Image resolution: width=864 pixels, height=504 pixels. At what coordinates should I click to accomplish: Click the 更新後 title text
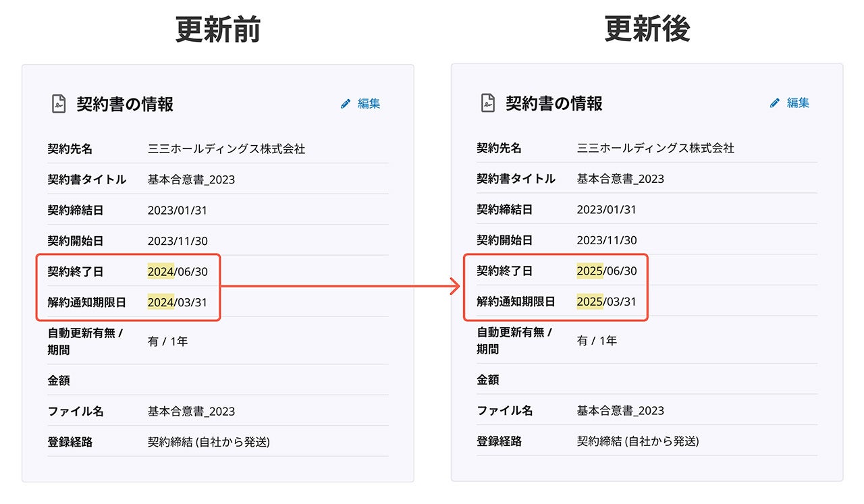pyautogui.click(x=647, y=29)
